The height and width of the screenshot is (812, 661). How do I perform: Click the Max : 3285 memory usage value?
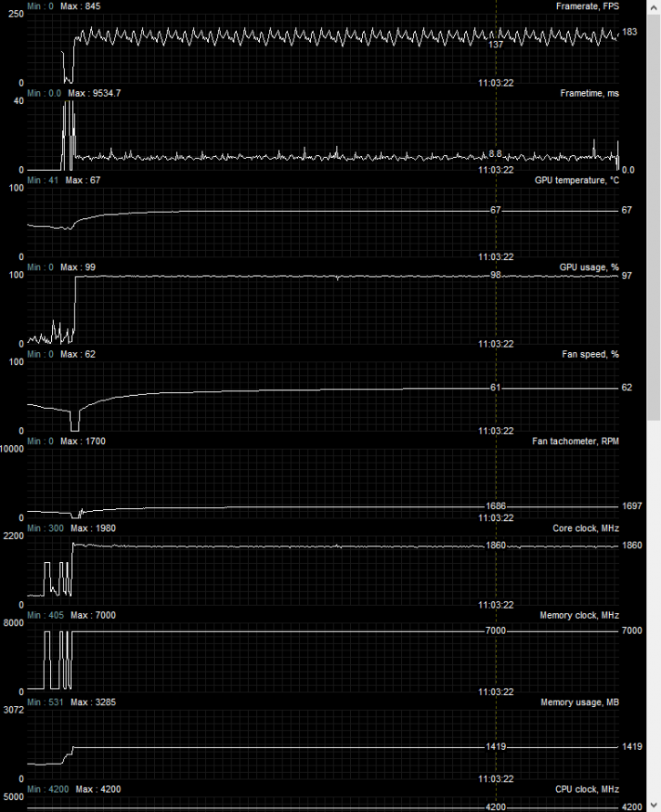click(x=93, y=703)
